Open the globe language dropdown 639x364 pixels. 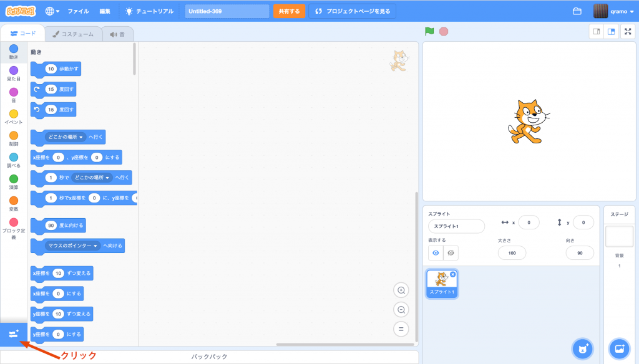point(53,11)
